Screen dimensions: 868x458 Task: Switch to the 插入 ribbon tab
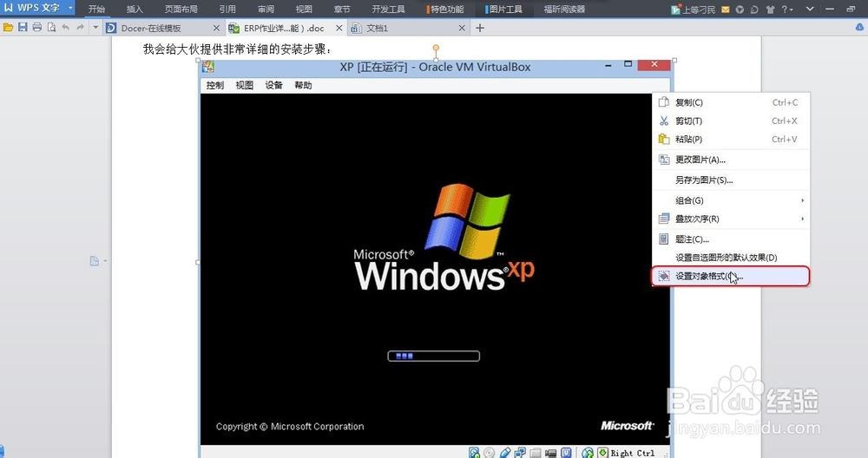pos(135,9)
